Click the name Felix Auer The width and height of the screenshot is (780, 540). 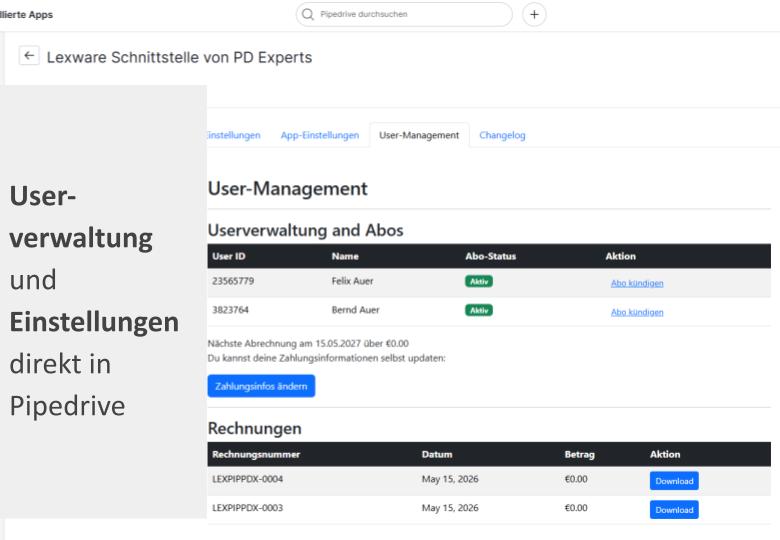click(x=352, y=281)
